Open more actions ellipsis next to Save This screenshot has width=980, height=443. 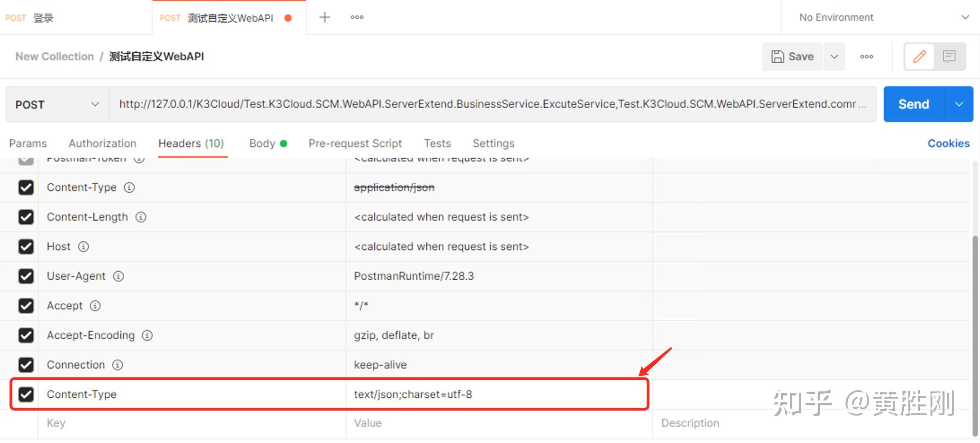(866, 56)
